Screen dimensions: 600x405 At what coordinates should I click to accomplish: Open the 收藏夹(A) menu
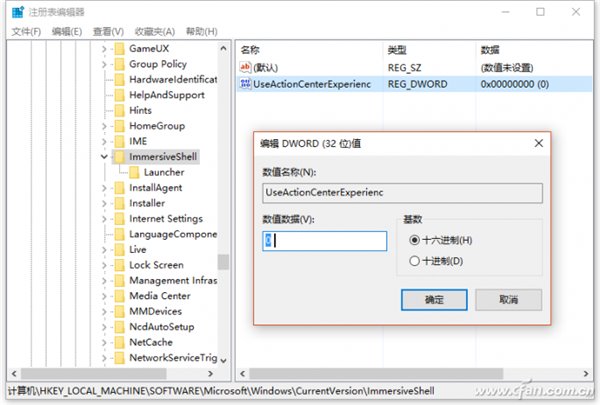point(155,31)
